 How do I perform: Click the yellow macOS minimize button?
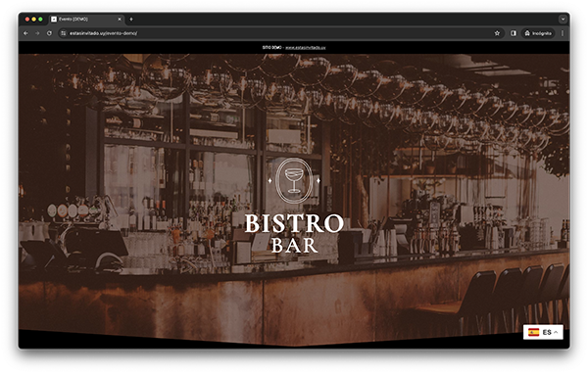[33, 20]
